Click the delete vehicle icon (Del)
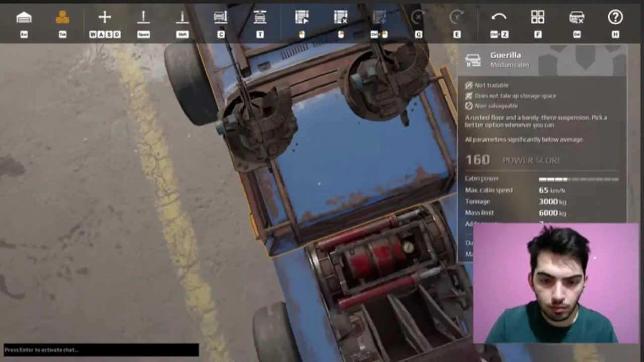The width and height of the screenshot is (644, 362). tap(577, 18)
